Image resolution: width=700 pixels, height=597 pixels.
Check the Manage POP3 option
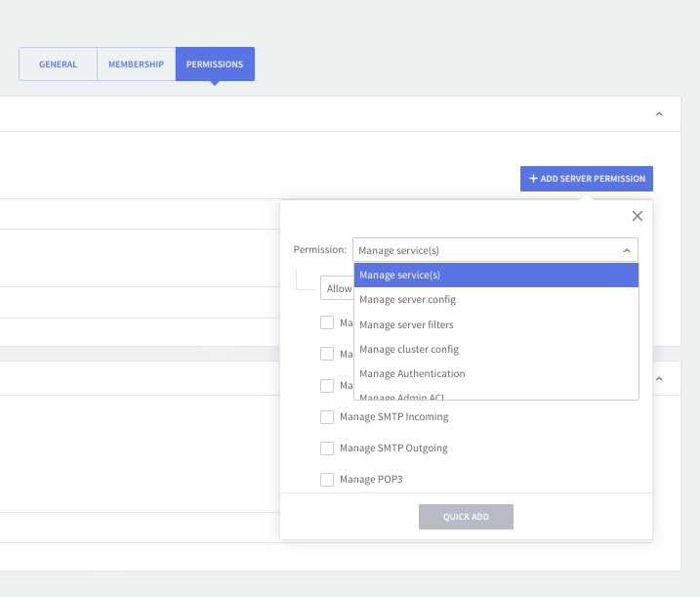point(327,480)
